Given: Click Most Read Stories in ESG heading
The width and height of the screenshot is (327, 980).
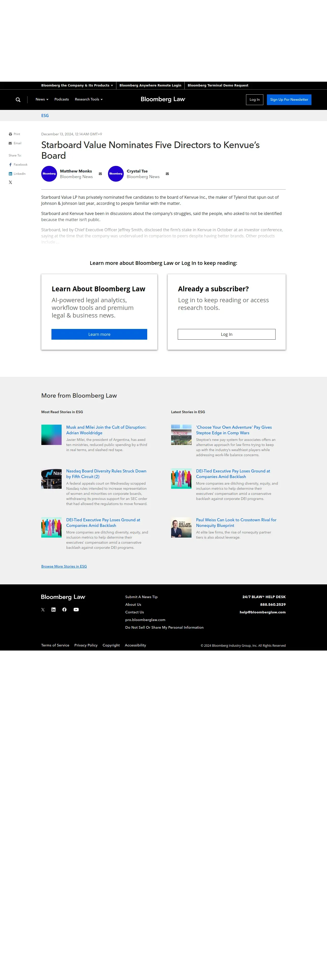Looking at the screenshot, I should pos(62,412).
